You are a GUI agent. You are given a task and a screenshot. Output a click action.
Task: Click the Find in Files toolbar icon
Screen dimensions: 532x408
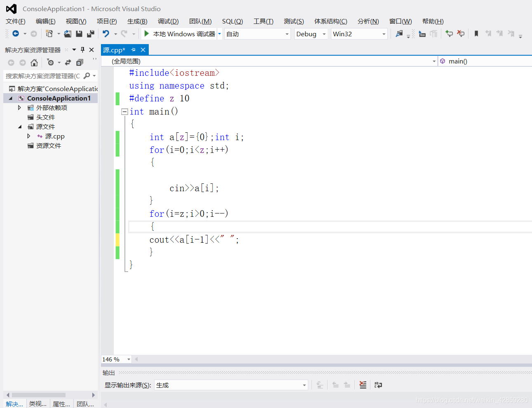click(x=399, y=34)
